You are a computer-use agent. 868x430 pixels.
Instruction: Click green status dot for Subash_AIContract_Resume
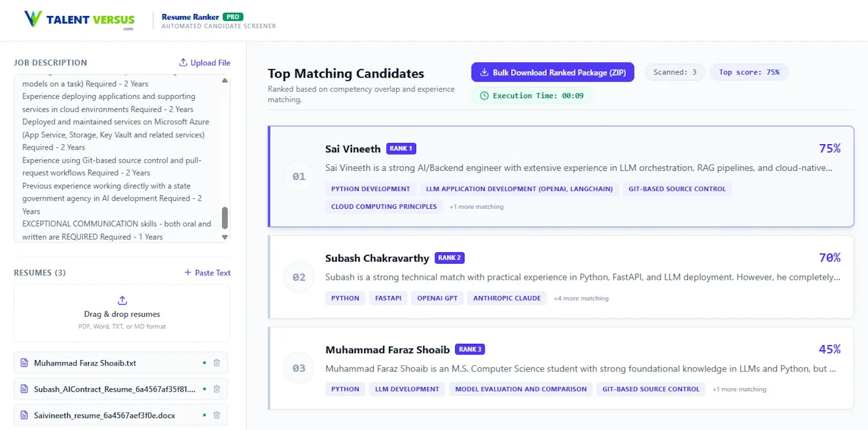pos(205,389)
